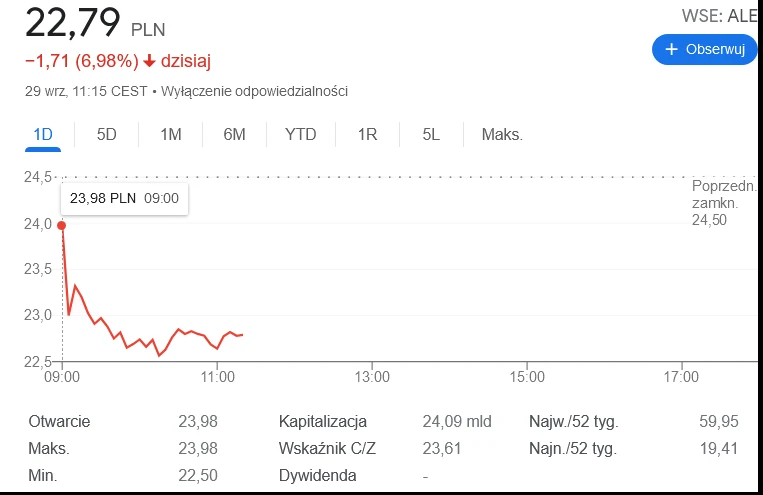Click the chart line near 11:00
This screenshot has height=495, width=763.
(x=217, y=348)
